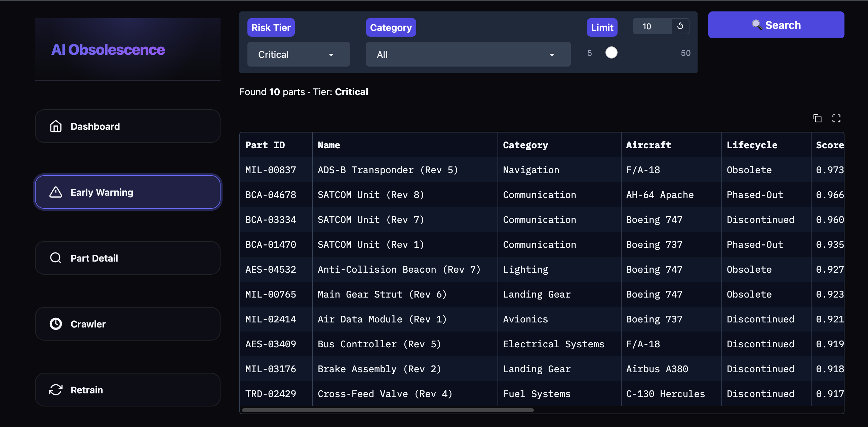Click the AI Obsolescence logo title
This screenshot has height=427, width=868.
108,50
